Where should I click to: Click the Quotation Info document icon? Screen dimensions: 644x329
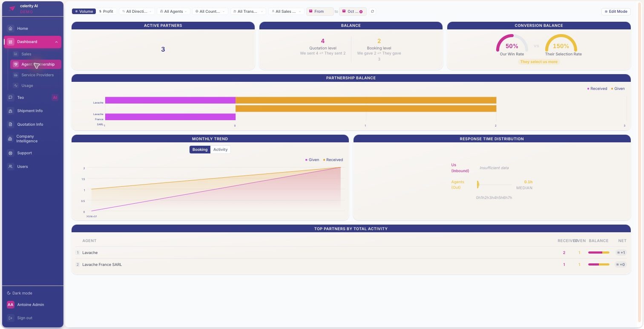click(x=11, y=124)
